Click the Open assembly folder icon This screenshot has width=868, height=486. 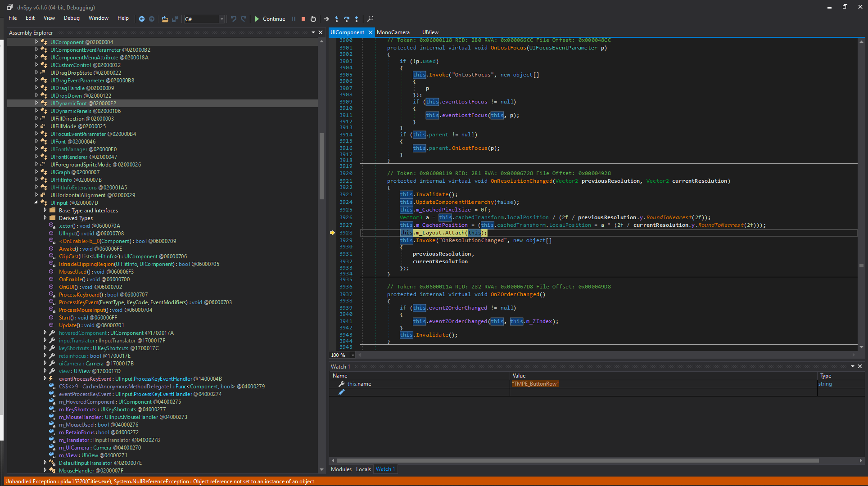pyautogui.click(x=165, y=19)
